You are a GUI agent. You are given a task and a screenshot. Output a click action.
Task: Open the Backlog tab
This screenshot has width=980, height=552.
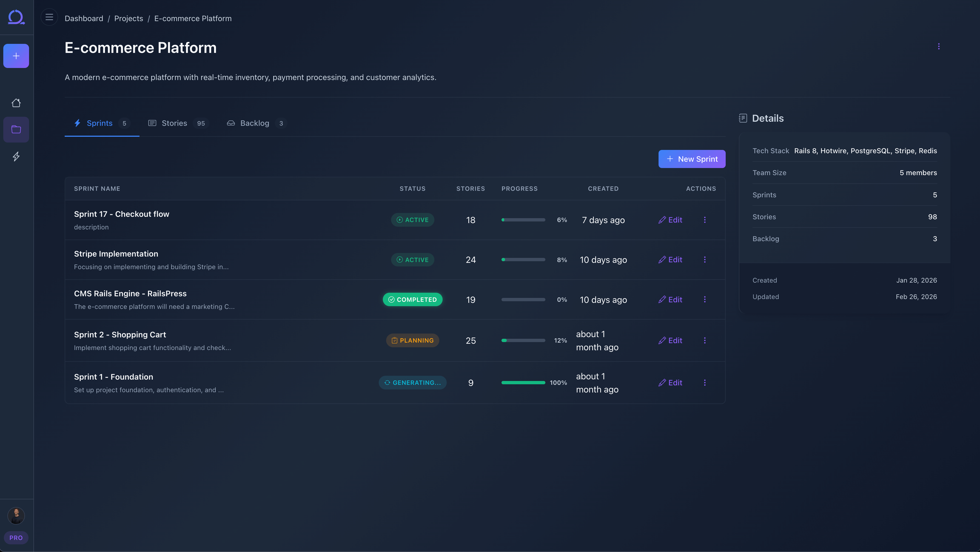(254, 123)
